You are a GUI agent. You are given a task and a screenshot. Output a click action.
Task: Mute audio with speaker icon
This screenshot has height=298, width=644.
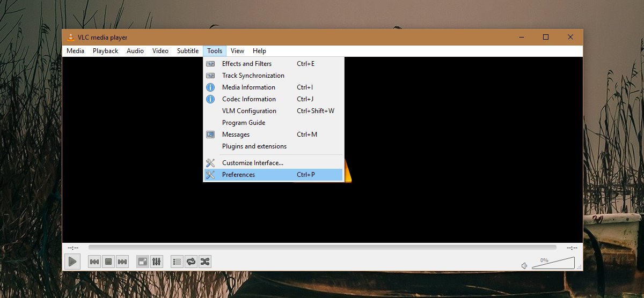click(524, 265)
